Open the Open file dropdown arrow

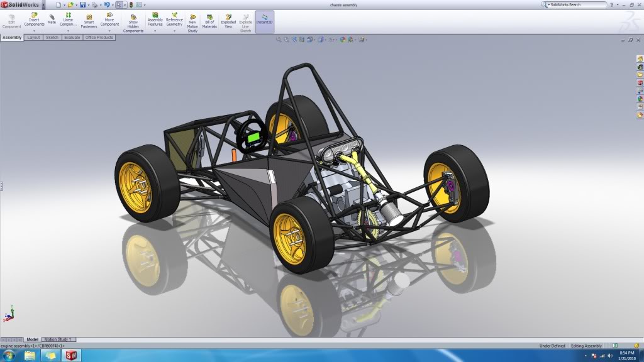[x=76, y=5]
